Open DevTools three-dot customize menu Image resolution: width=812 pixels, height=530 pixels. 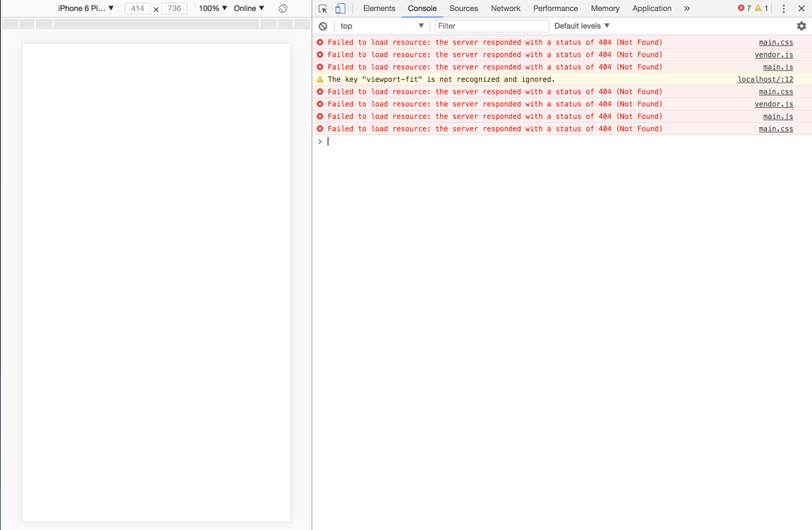[x=783, y=9]
